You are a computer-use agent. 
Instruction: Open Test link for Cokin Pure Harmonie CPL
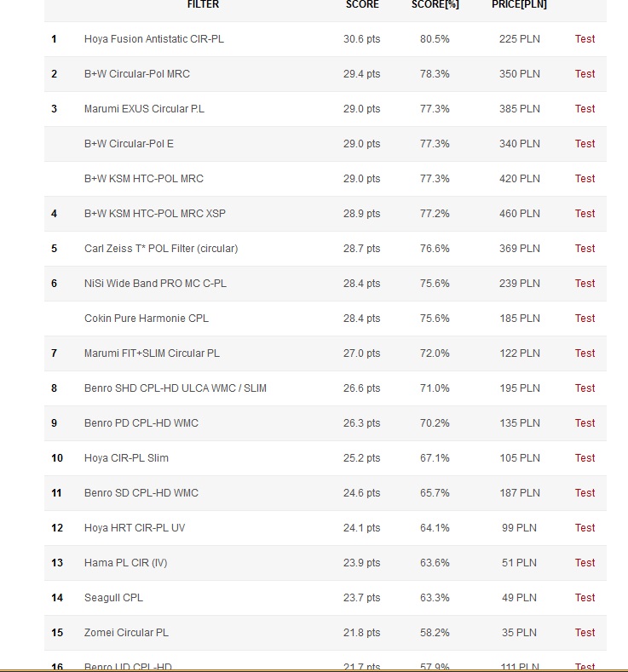585,319
